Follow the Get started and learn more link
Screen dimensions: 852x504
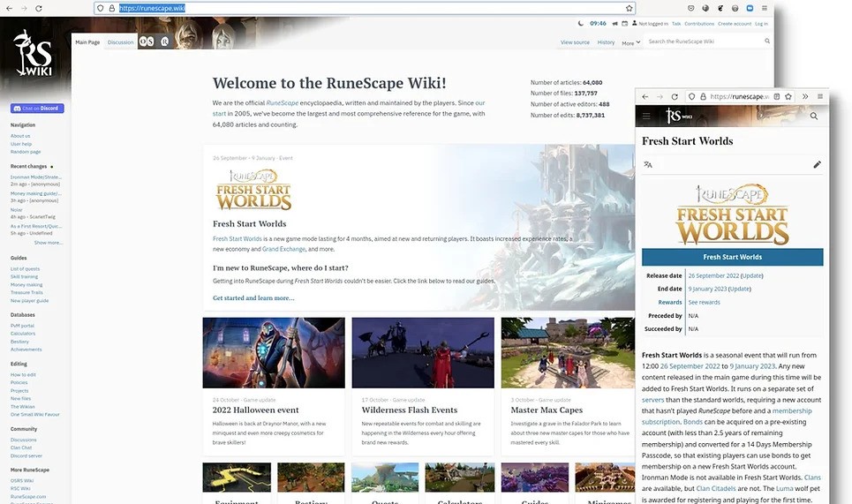click(253, 298)
